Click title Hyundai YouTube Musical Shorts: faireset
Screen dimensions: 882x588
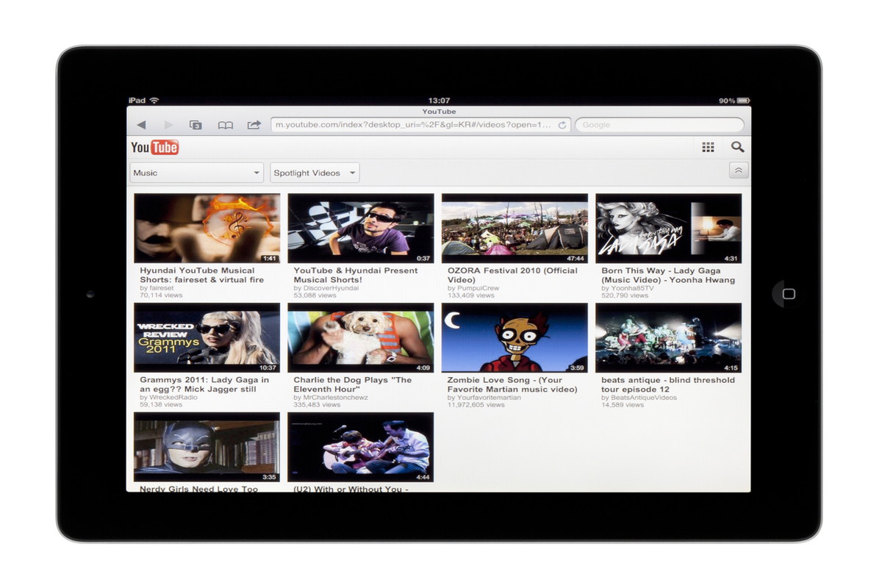(202, 275)
